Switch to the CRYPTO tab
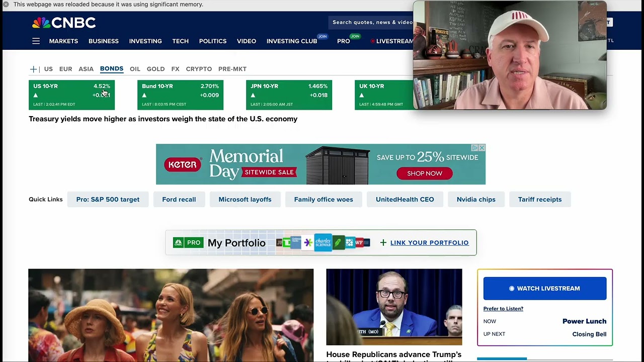Screen dimensions: 644x362 199,69
